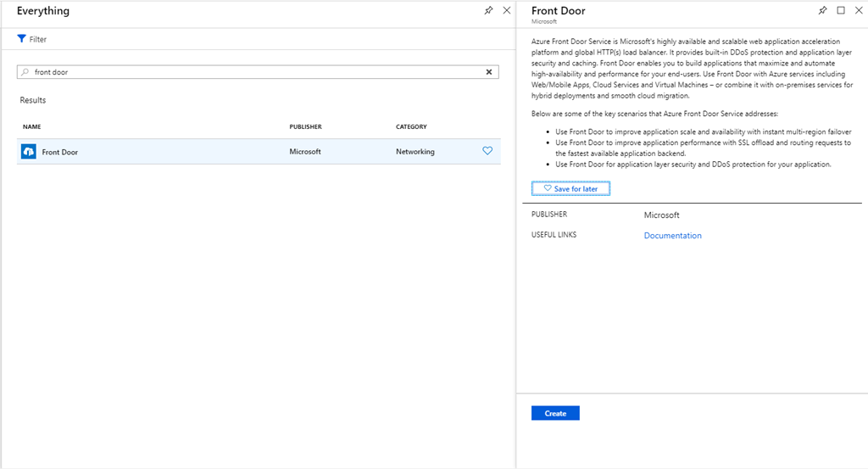
Task: Sort results by PUBLISHER column
Action: coord(305,127)
